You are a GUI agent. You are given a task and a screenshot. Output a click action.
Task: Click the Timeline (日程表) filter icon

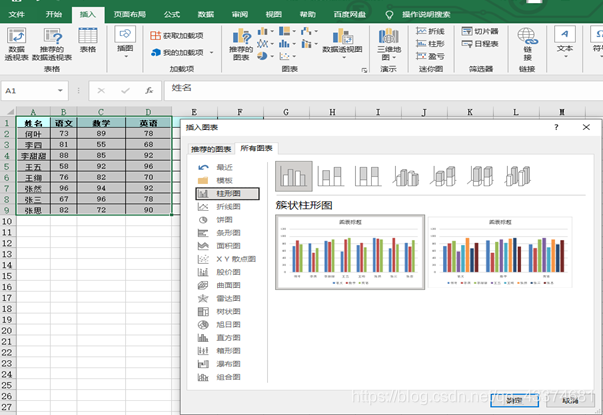(x=480, y=44)
